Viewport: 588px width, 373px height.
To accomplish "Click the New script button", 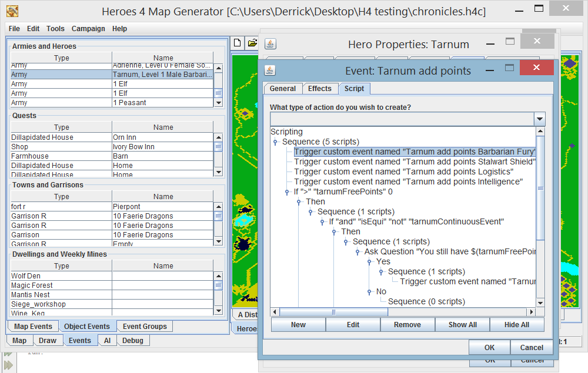I will [298, 325].
